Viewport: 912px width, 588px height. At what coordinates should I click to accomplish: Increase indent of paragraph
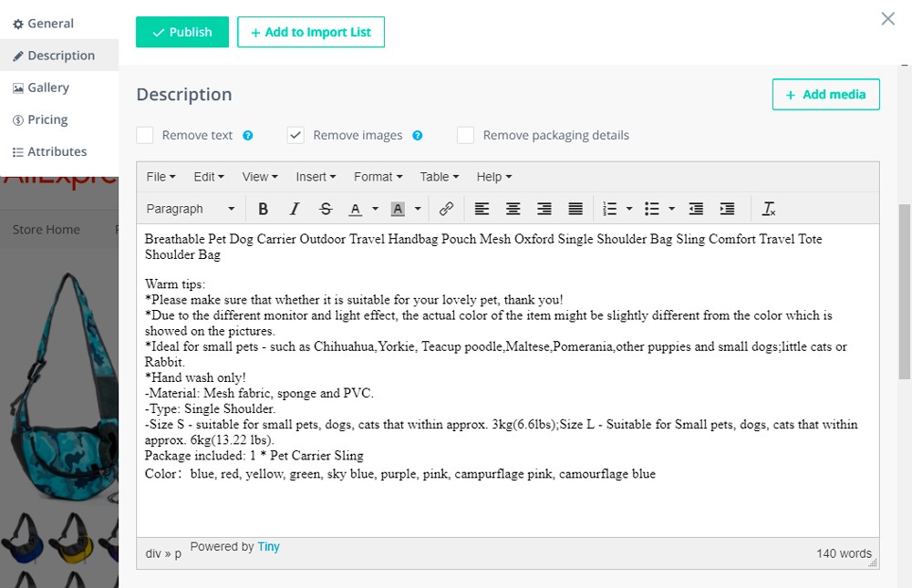click(x=727, y=209)
